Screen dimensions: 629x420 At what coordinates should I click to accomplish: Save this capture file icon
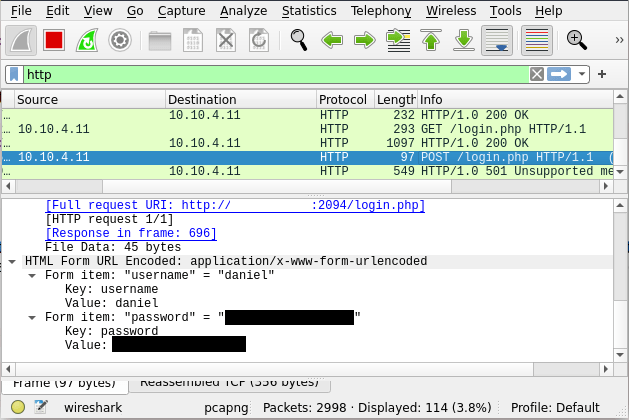click(x=193, y=40)
